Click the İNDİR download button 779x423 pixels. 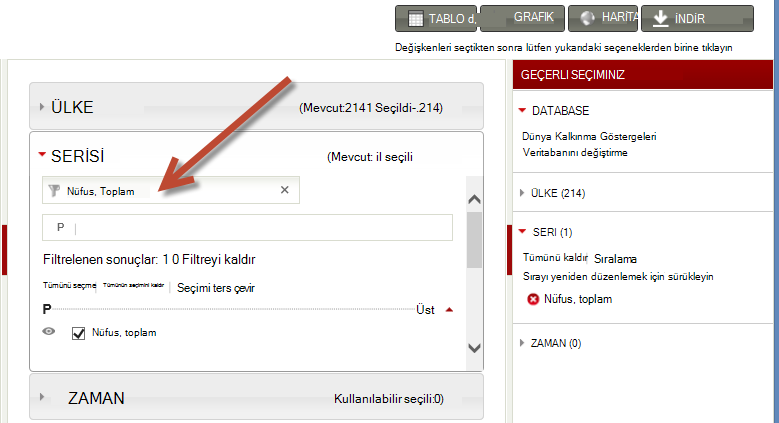coord(698,18)
